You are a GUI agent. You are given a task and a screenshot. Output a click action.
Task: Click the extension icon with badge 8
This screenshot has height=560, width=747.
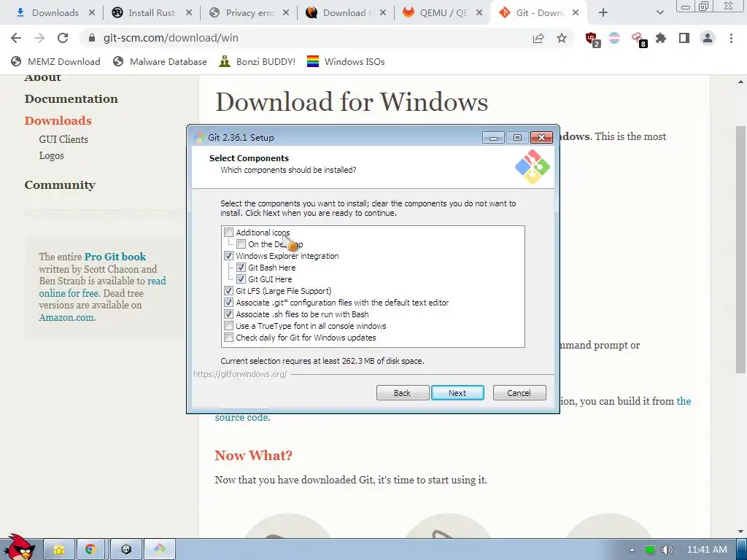tap(638, 39)
